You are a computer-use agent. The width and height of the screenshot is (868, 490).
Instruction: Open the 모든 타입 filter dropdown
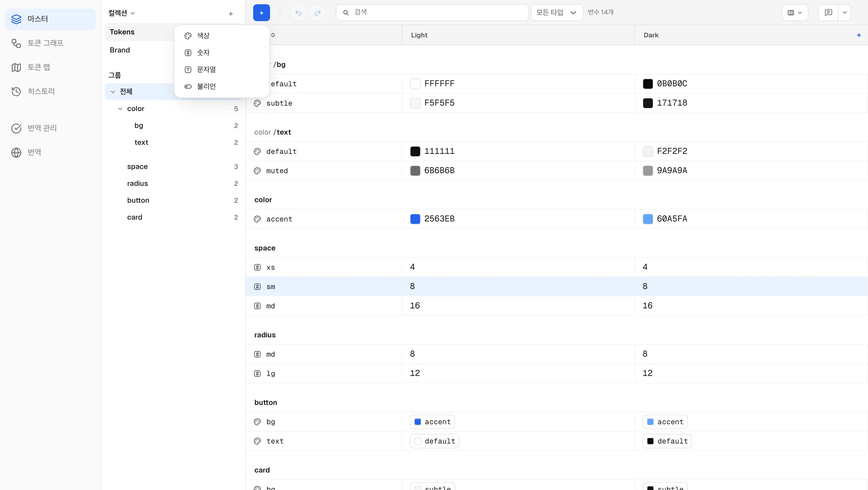557,13
